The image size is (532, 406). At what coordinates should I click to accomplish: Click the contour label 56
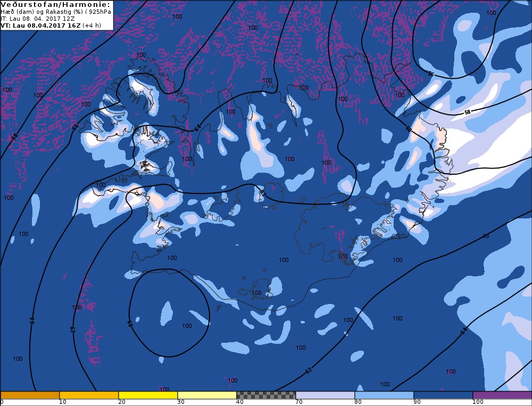430,73
